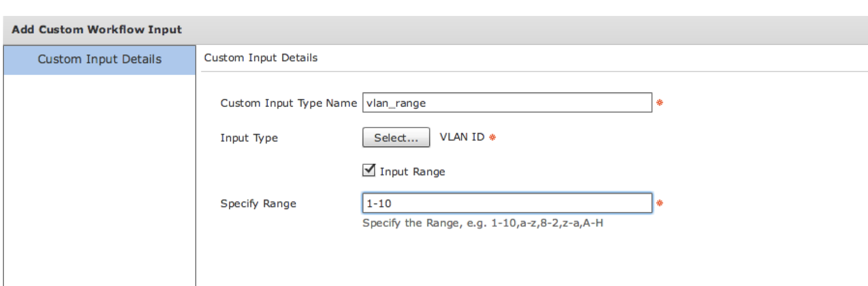Click the Custom Input Type Name field
Image resolution: width=868 pixels, height=286 pixels.
[507, 102]
